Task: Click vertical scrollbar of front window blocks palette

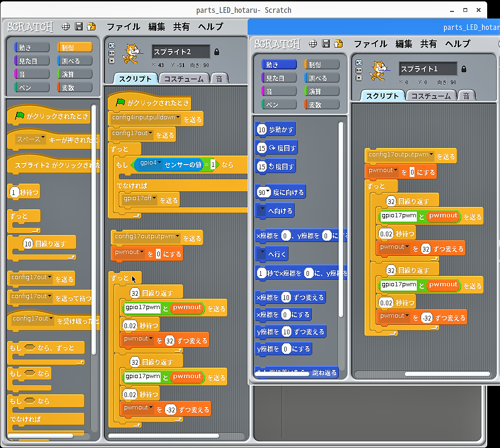Action: (x=341, y=220)
